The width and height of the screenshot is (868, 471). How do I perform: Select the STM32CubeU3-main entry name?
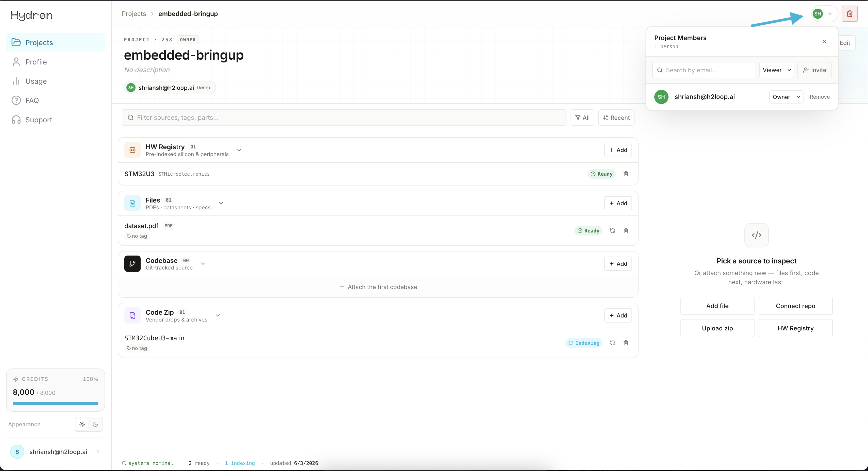(154, 338)
